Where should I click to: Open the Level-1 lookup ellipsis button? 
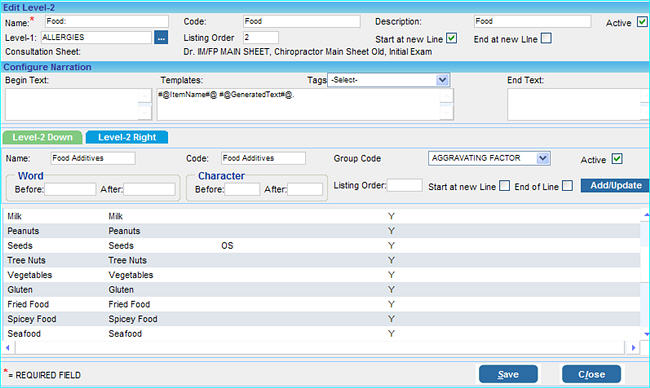(161, 38)
